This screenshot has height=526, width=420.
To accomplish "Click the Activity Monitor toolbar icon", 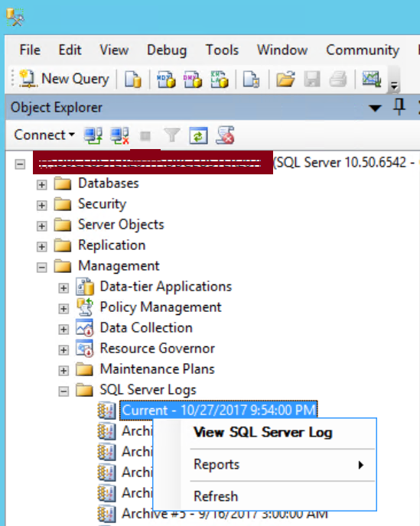I will coord(371,80).
